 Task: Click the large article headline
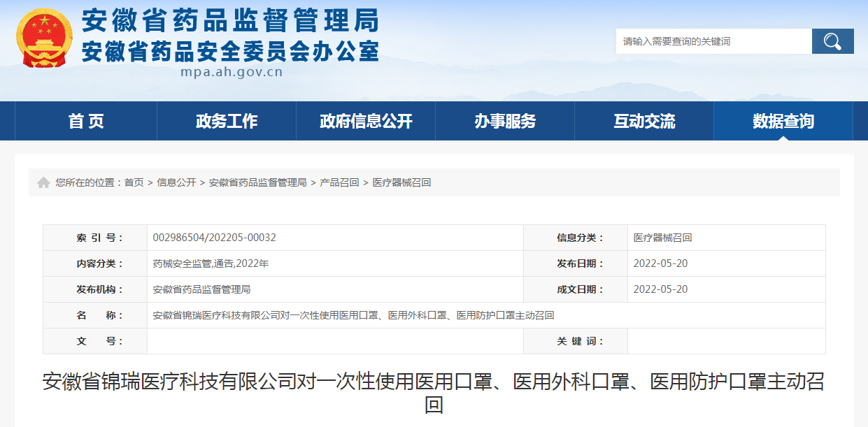[434, 393]
